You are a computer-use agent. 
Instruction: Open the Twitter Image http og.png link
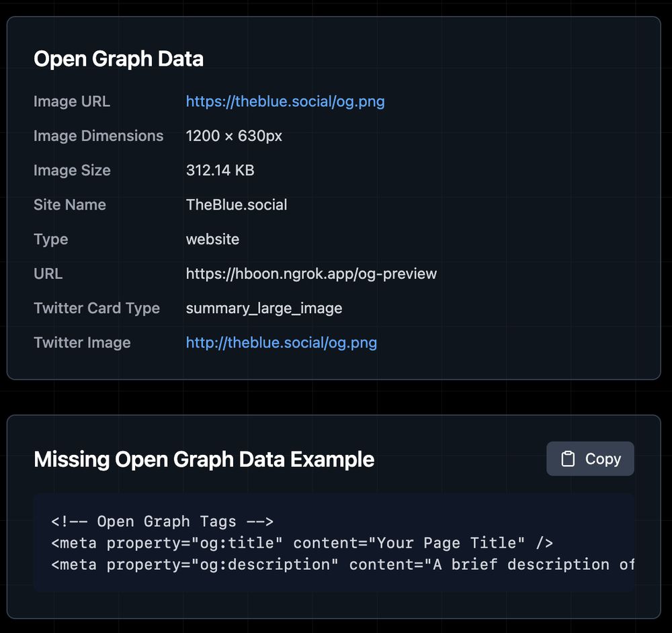[x=281, y=343]
